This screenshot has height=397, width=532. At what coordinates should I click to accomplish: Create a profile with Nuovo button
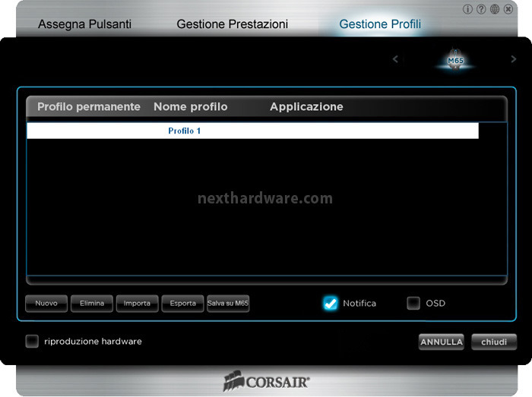tap(46, 304)
